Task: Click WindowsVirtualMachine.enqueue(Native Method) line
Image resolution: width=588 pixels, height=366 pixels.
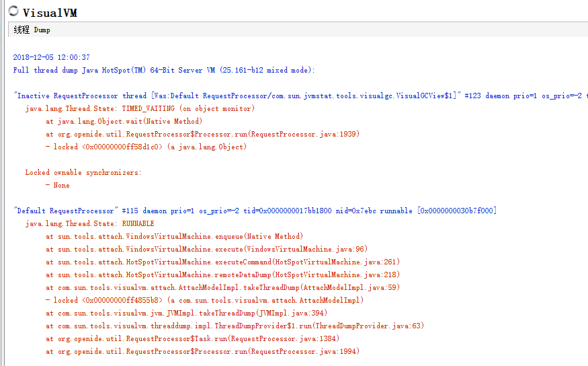Action: (x=174, y=236)
